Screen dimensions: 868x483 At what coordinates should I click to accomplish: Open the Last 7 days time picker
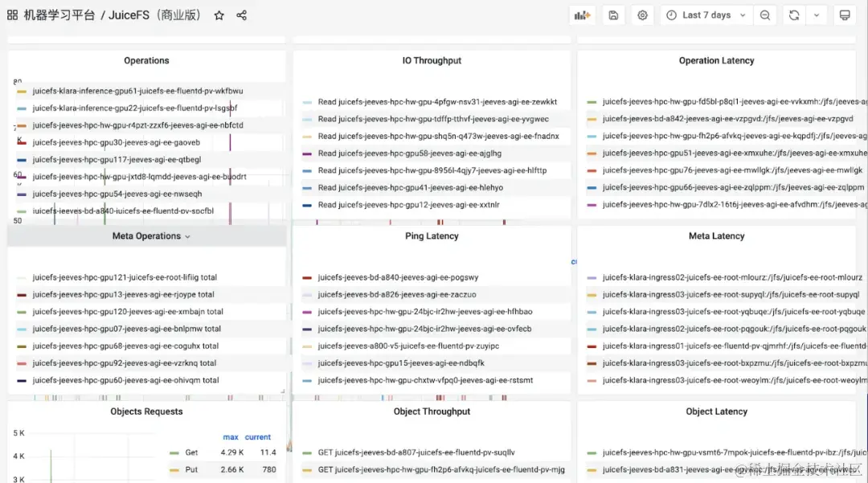pos(707,15)
